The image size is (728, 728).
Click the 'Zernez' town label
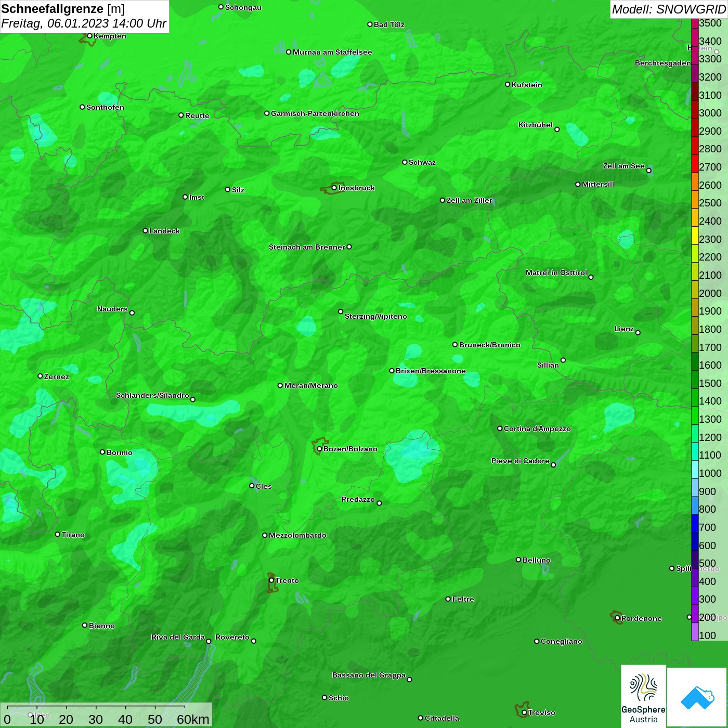pos(57,376)
